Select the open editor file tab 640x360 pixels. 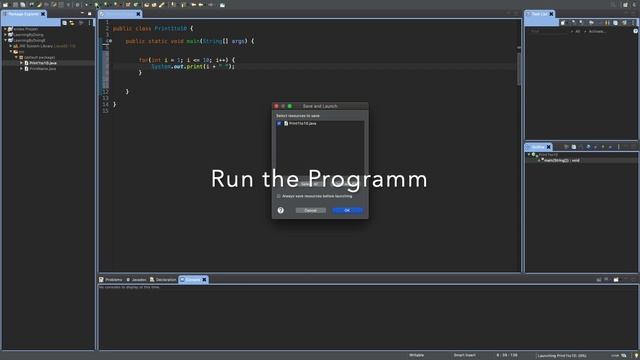[x=120, y=14]
